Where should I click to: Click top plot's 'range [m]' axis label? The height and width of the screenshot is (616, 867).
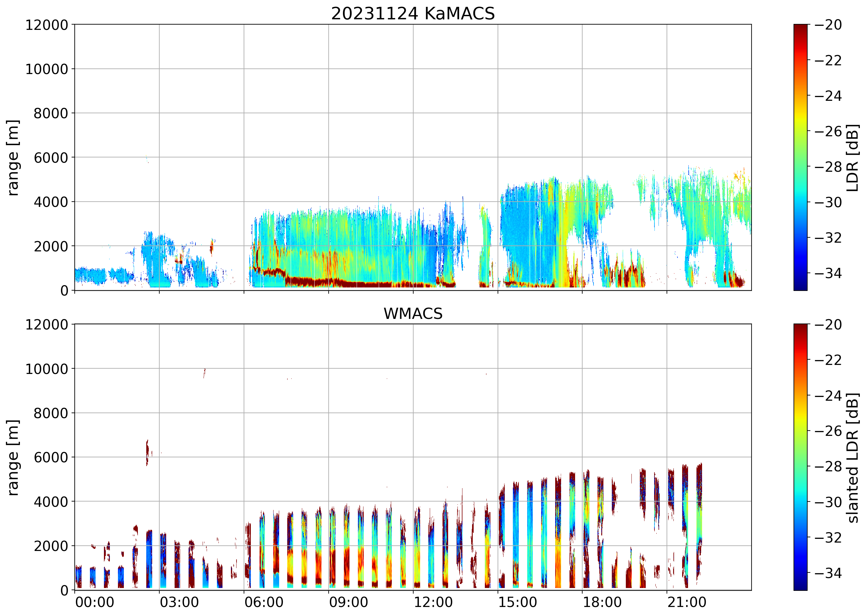click(x=13, y=157)
